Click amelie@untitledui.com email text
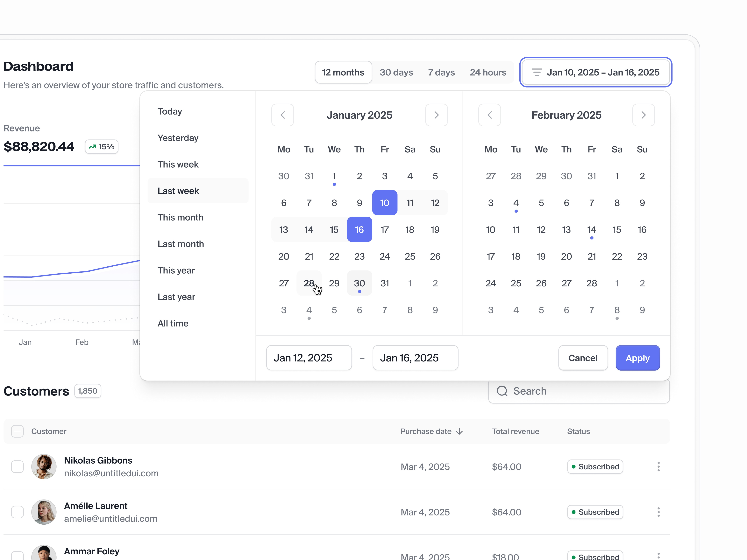Image resolution: width=747 pixels, height=560 pixels. [111, 518]
